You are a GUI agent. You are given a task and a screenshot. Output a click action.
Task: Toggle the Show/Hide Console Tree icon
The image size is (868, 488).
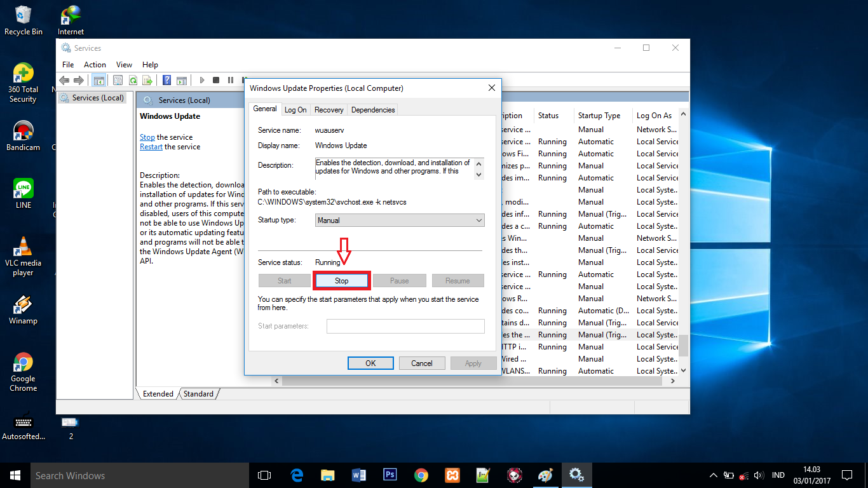point(99,79)
